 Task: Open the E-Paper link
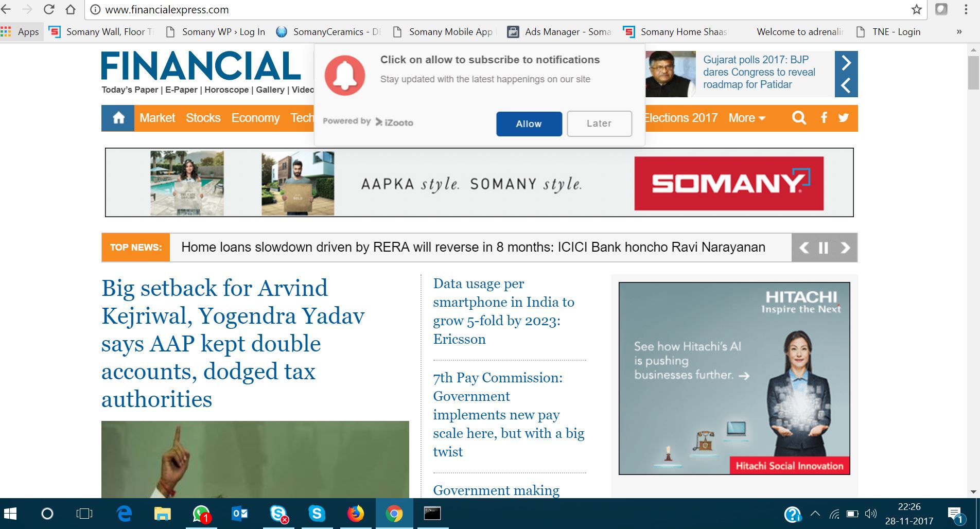[x=181, y=90]
